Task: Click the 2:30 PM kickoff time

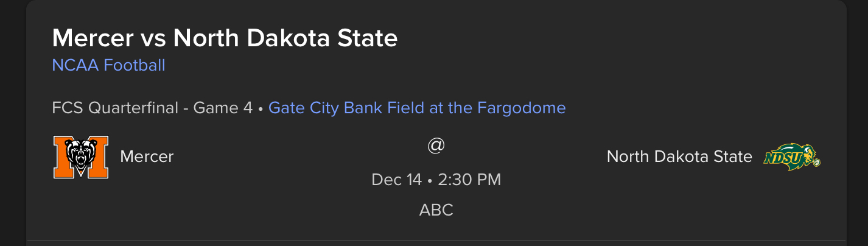Action: [x=469, y=180]
